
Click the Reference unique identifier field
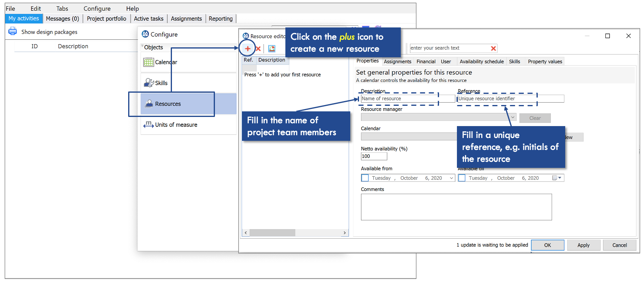511,99
